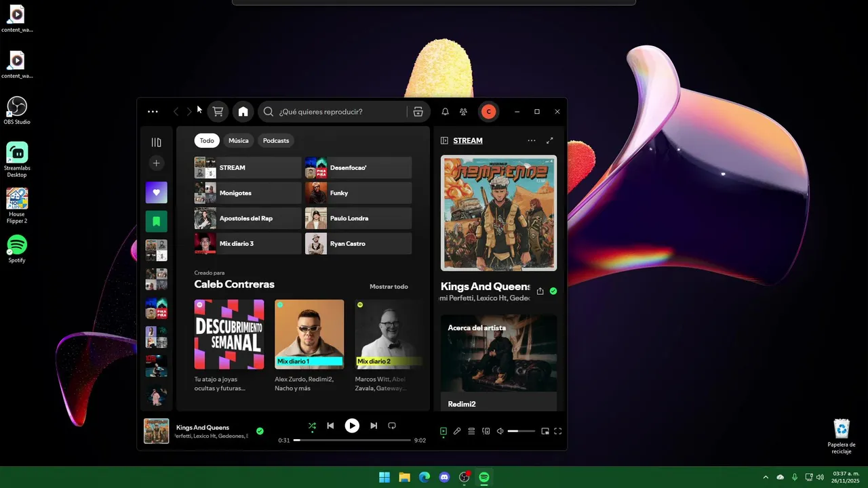Viewport: 868px width, 488px height.
Task: Select the Podcasts filter chip
Action: click(x=276, y=140)
